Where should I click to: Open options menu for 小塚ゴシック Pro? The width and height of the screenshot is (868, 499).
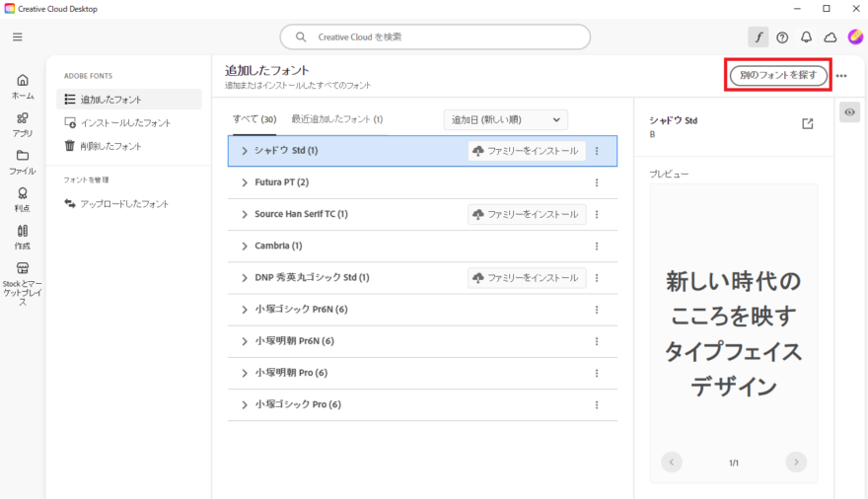pos(597,405)
